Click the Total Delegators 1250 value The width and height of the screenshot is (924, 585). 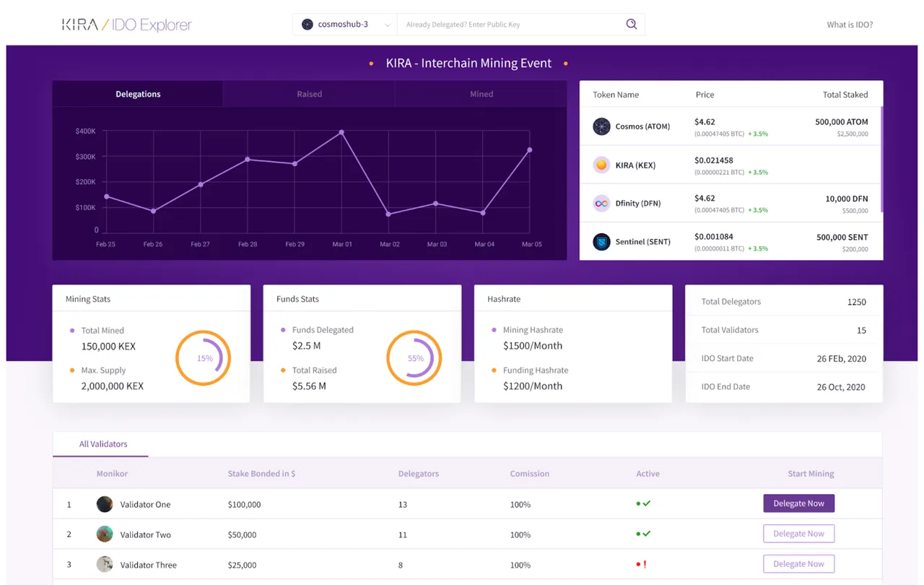pyautogui.click(x=856, y=302)
